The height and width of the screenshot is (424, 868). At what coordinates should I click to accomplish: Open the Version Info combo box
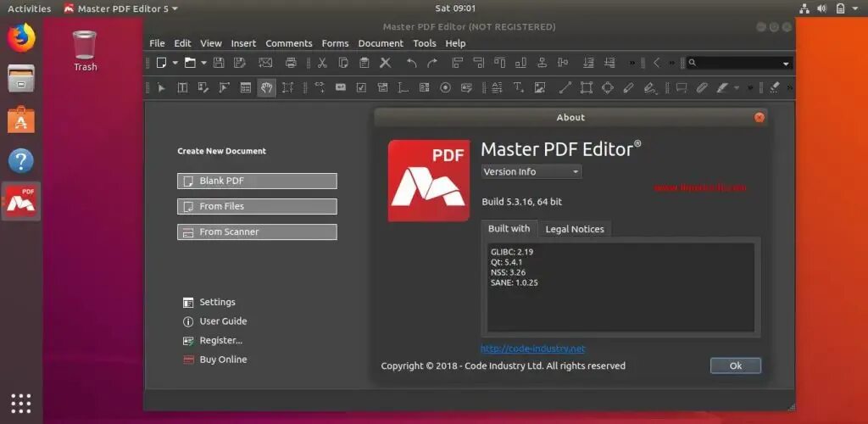531,171
